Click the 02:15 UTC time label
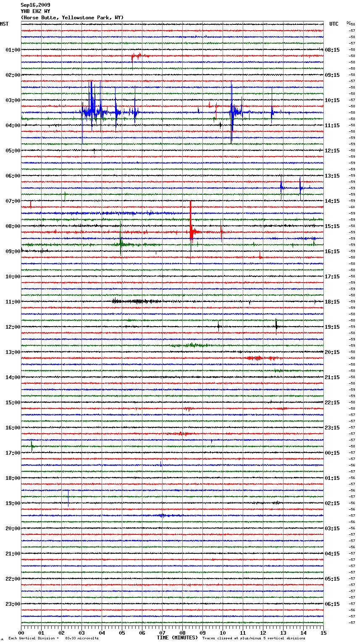 coord(332,503)
